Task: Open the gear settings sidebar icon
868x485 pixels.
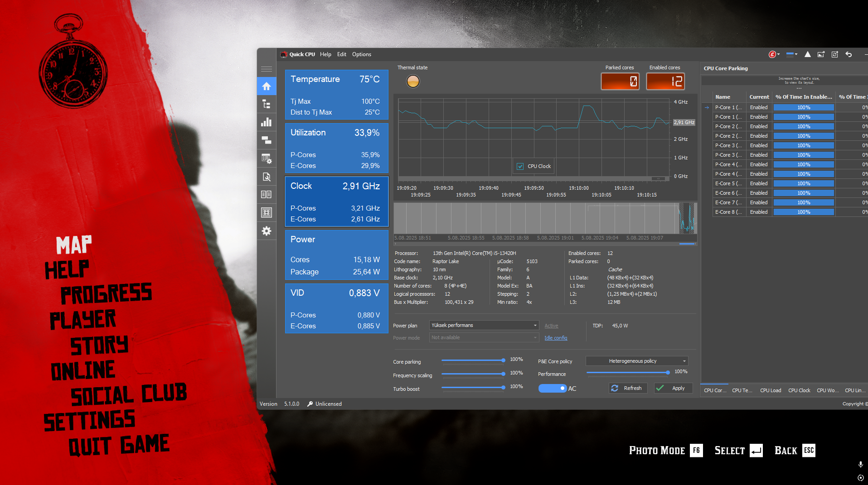Action: [x=267, y=231]
